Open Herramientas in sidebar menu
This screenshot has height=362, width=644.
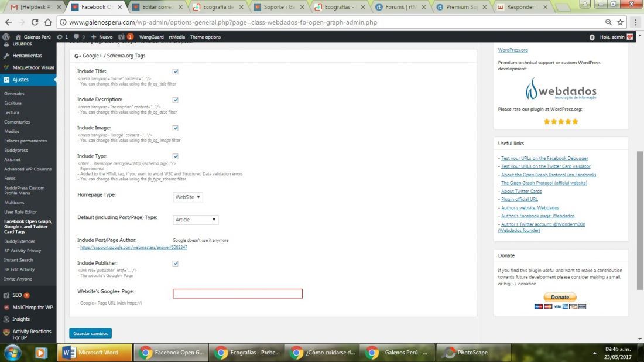(27, 56)
